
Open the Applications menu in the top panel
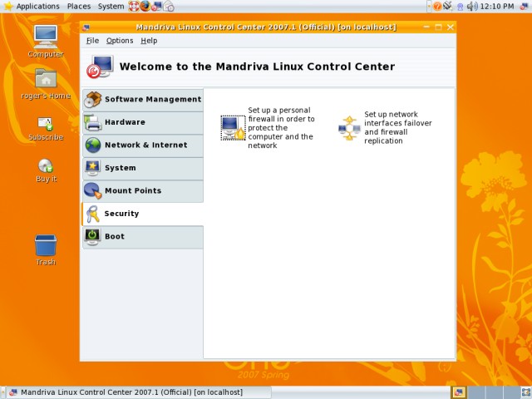pyautogui.click(x=37, y=7)
